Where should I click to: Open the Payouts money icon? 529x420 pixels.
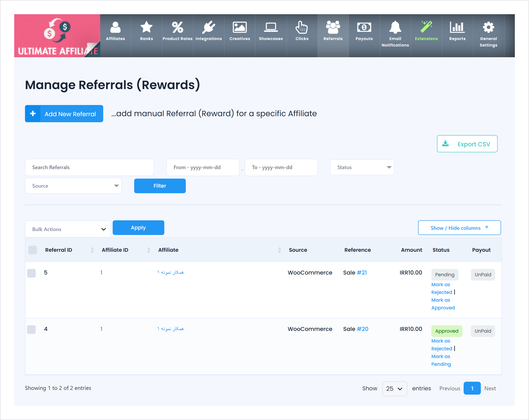(x=364, y=27)
